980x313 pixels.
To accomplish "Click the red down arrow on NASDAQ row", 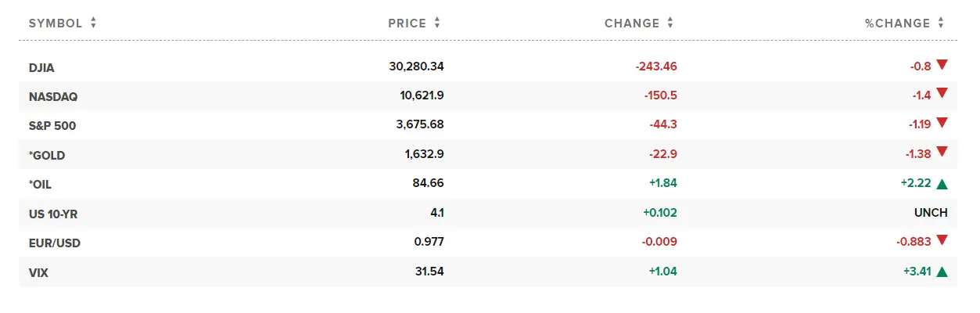I will click(x=942, y=95).
